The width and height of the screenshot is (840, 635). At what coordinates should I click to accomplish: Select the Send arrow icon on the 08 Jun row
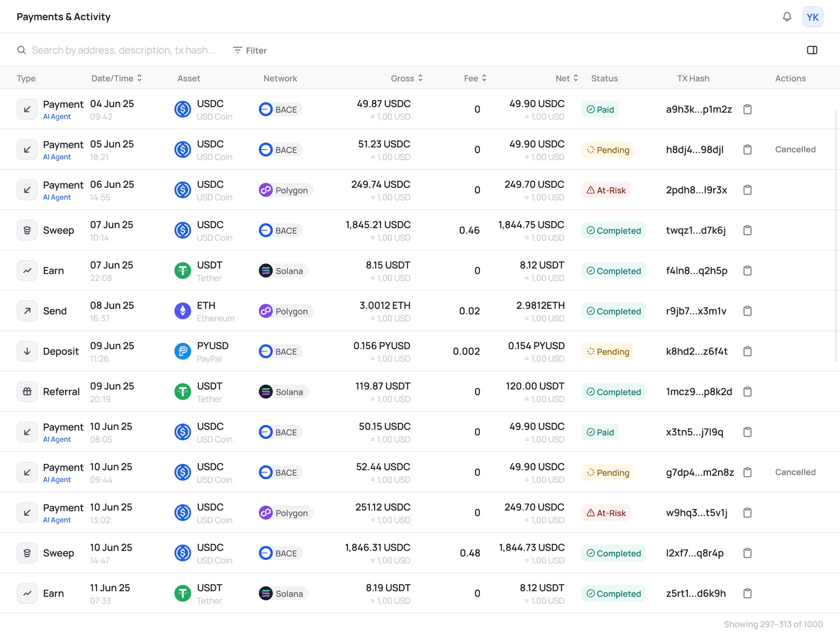[x=27, y=311]
